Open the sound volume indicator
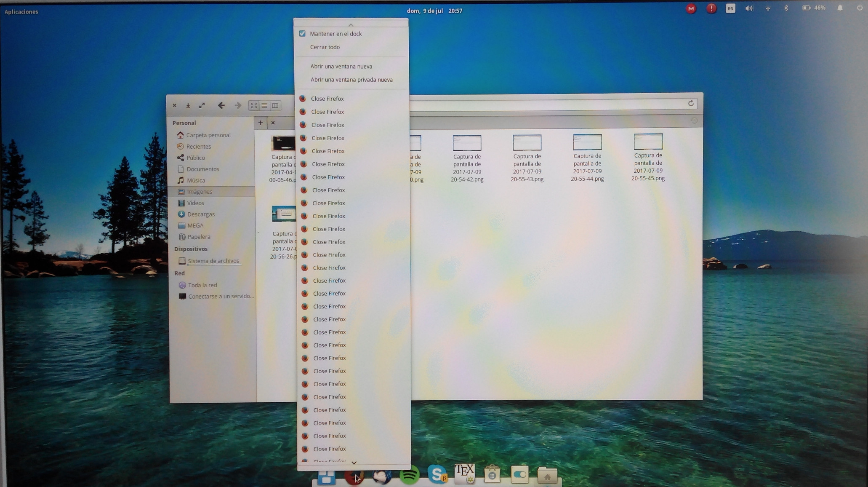The width and height of the screenshot is (868, 487). point(749,8)
